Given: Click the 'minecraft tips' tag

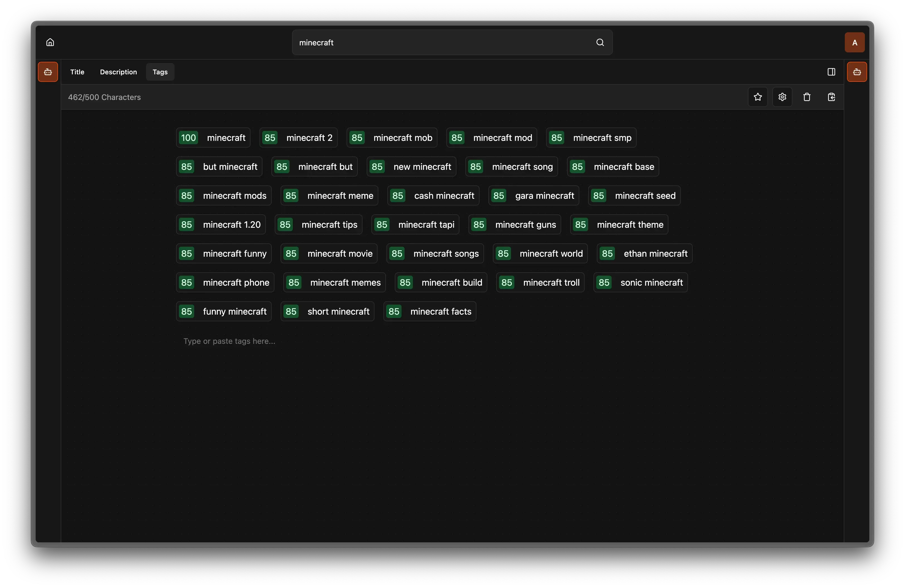Looking at the screenshot, I should coord(318,224).
